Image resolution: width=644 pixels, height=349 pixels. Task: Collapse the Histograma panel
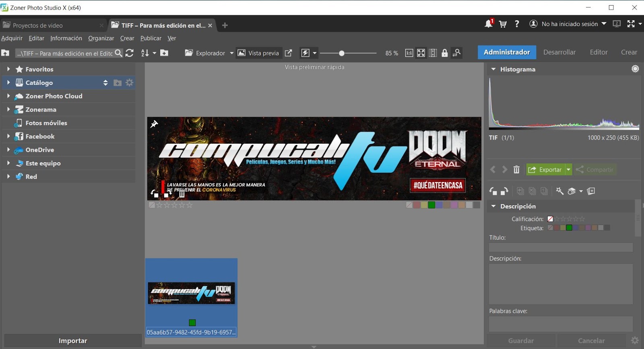(x=493, y=69)
